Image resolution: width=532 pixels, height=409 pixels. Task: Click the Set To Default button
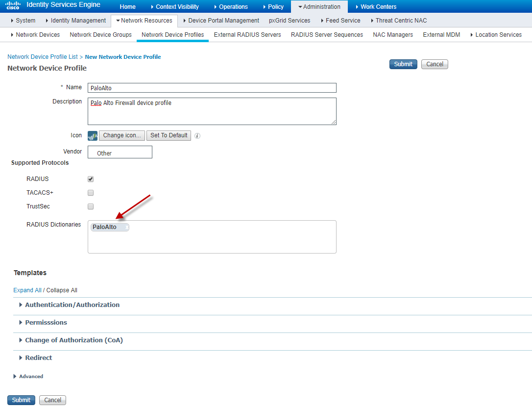point(169,135)
